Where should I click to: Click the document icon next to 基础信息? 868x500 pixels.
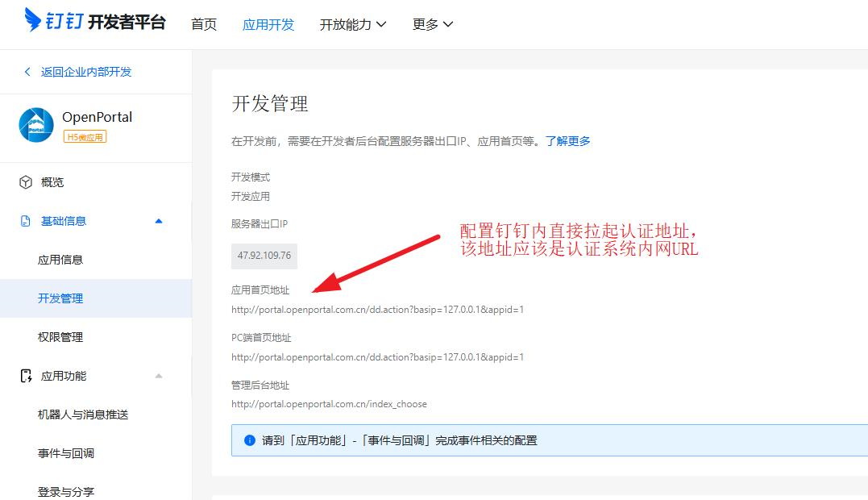point(26,221)
